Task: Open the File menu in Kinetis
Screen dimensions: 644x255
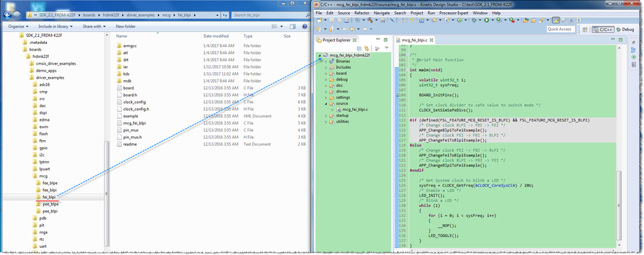Action: 318,13
